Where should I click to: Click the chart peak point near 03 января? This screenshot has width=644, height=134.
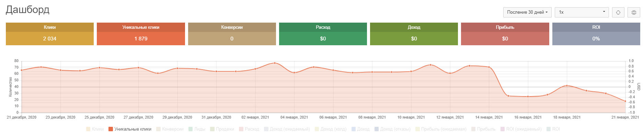[275, 63]
